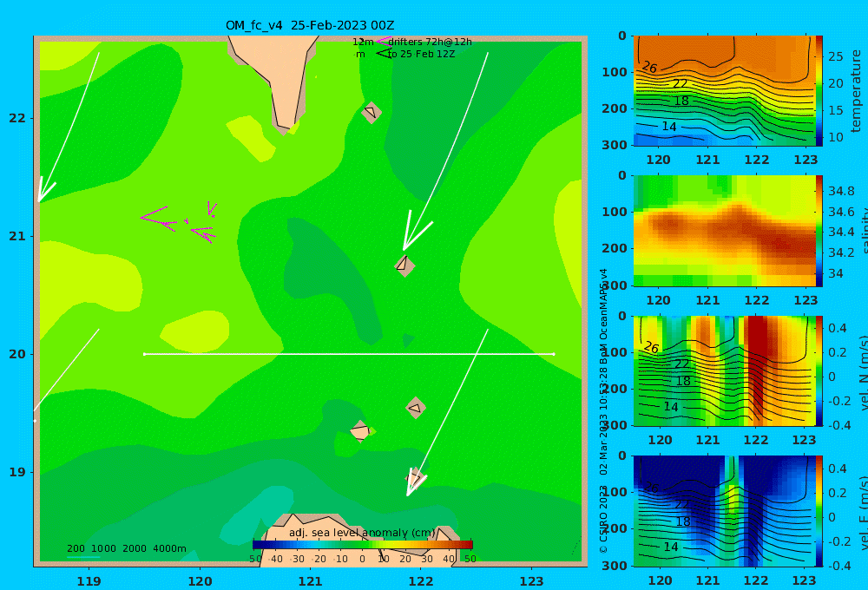Select the 'drifters 72h@12h' legend label

[x=431, y=42]
